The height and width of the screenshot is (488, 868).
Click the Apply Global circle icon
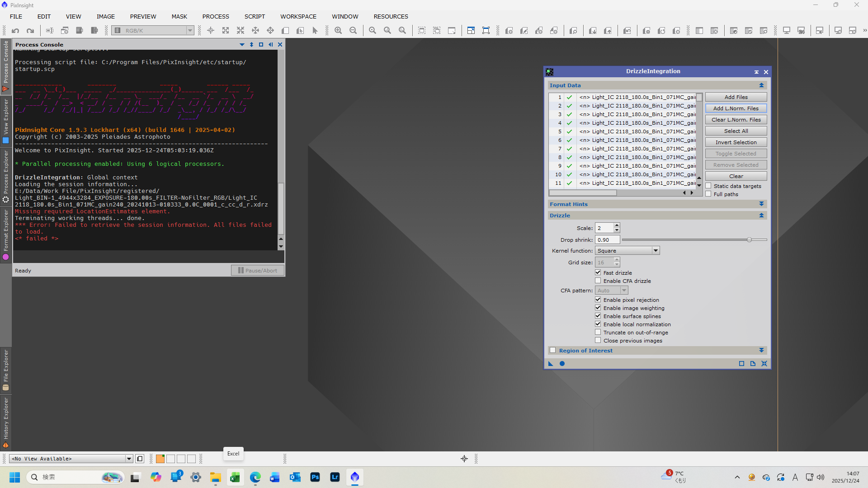click(x=562, y=364)
